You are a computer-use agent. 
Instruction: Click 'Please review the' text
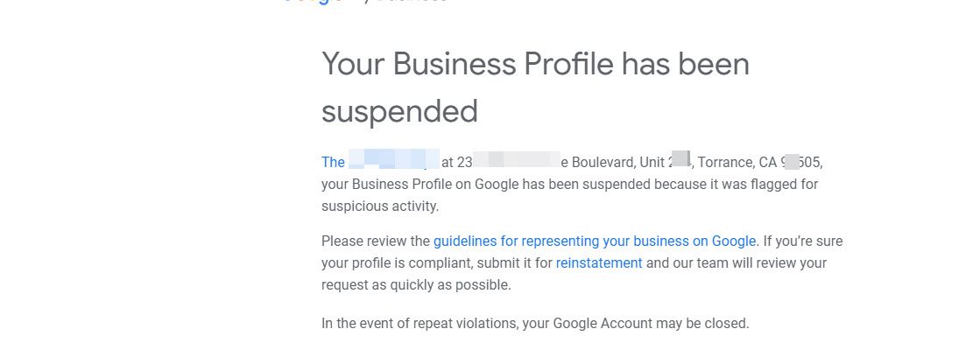(x=376, y=241)
